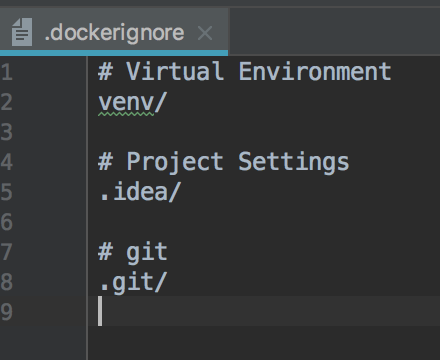Click empty tab bar area beside .dockerignore
Image resolution: width=440 pixels, height=360 pixels.
[335, 31]
